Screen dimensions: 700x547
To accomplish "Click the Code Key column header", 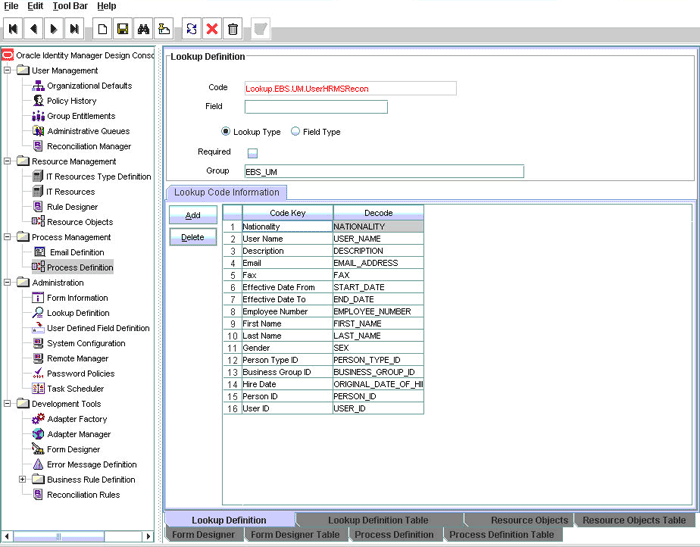I will (x=288, y=213).
